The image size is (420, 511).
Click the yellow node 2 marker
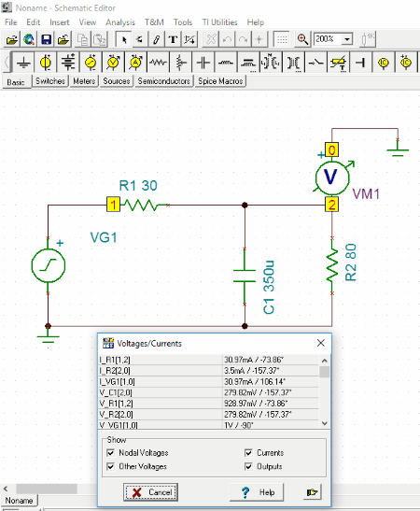[x=331, y=205]
